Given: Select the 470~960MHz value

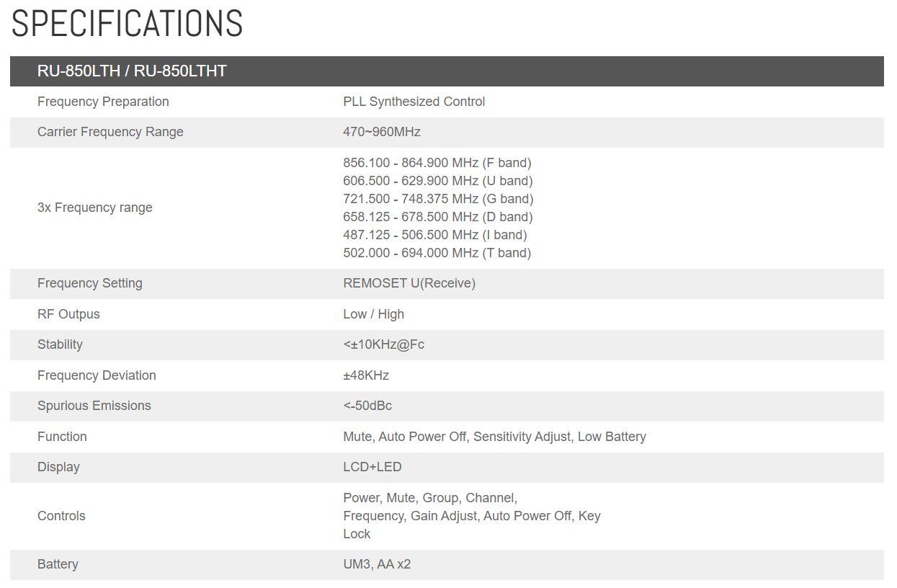Looking at the screenshot, I should pyautogui.click(x=382, y=132).
